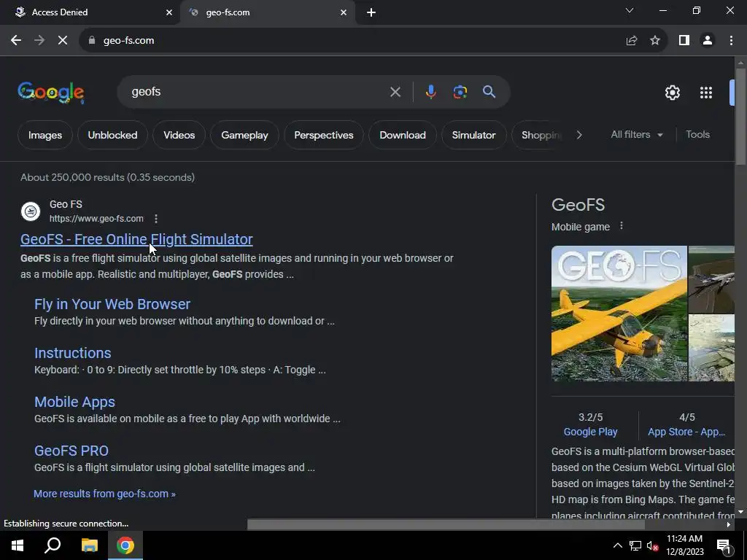
Task: Clear the search box text
Action: pos(395,92)
